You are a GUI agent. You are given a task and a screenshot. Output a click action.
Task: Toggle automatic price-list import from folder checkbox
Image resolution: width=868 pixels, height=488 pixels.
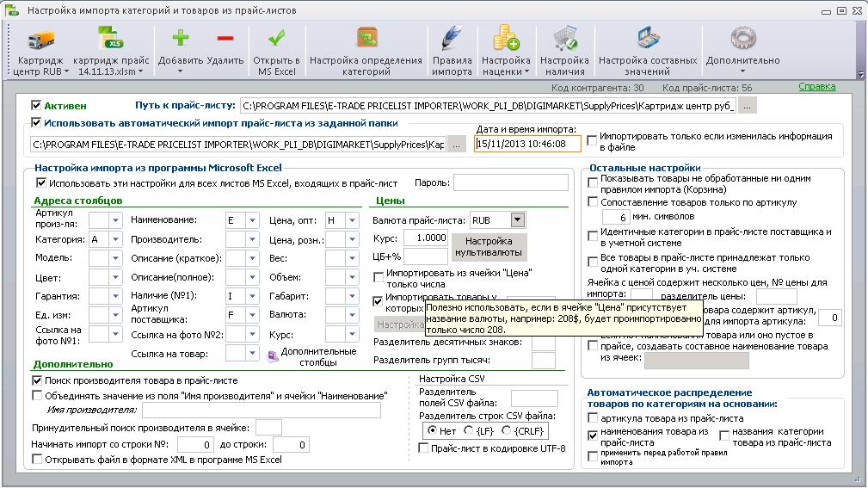pyautogui.click(x=36, y=123)
